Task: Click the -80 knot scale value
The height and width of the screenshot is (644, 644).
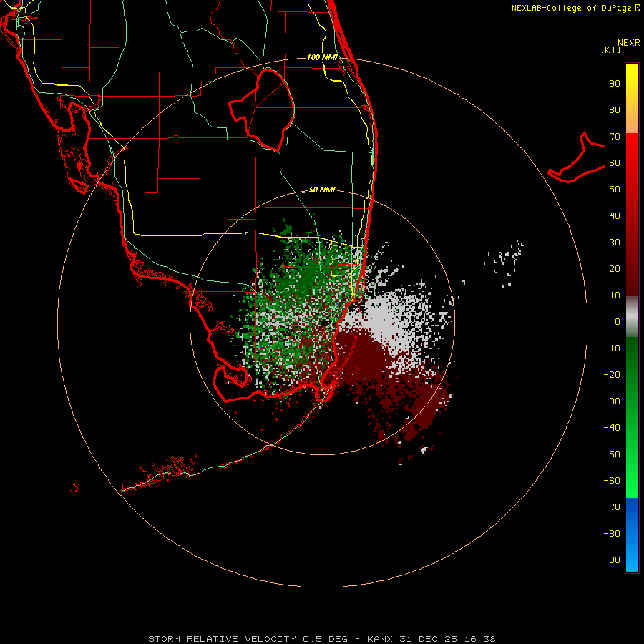Action: pyautogui.click(x=612, y=534)
